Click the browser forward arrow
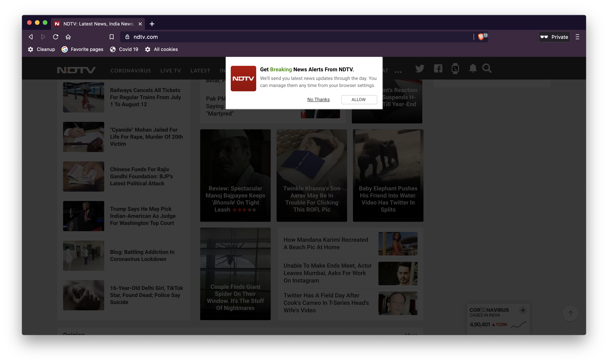This screenshot has height=364, width=608. (43, 37)
